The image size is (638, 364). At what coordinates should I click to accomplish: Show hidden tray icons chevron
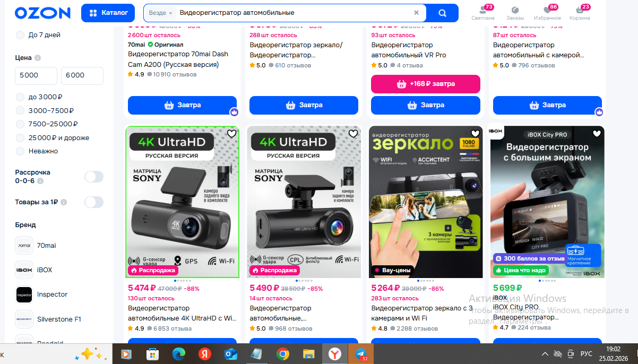click(x=545, y=354)
